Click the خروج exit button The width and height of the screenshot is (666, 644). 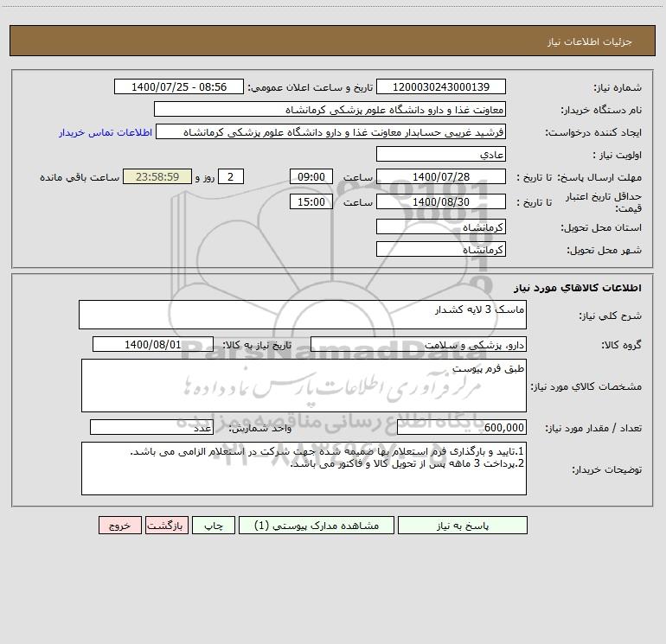[119, 525]
